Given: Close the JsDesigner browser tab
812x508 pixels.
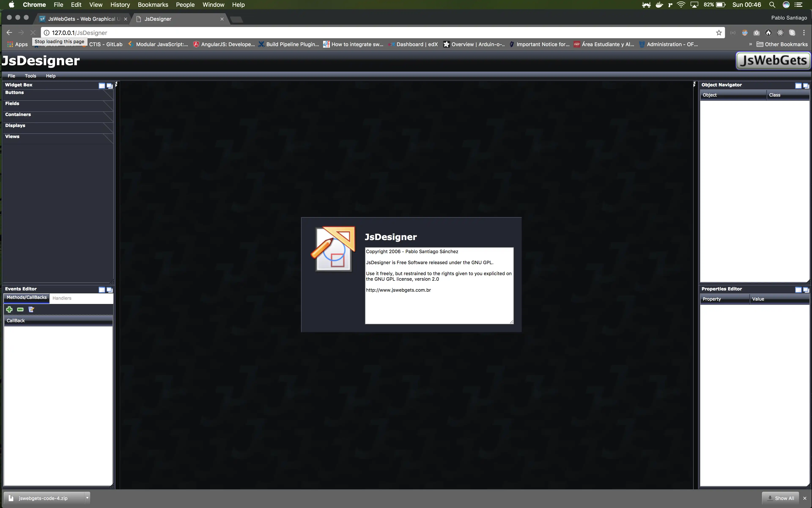Looking at the screenshot, I should coord(222,19).
